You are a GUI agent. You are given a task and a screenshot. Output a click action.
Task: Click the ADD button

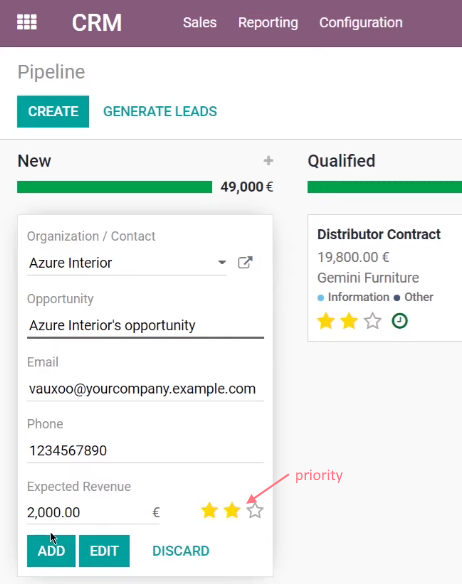[51, 551]
